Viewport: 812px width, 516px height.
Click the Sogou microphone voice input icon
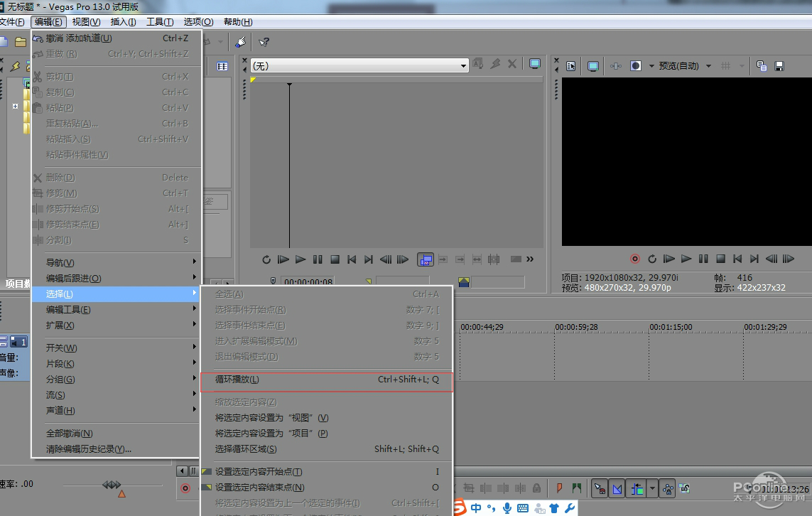click(x=507, y=508)
